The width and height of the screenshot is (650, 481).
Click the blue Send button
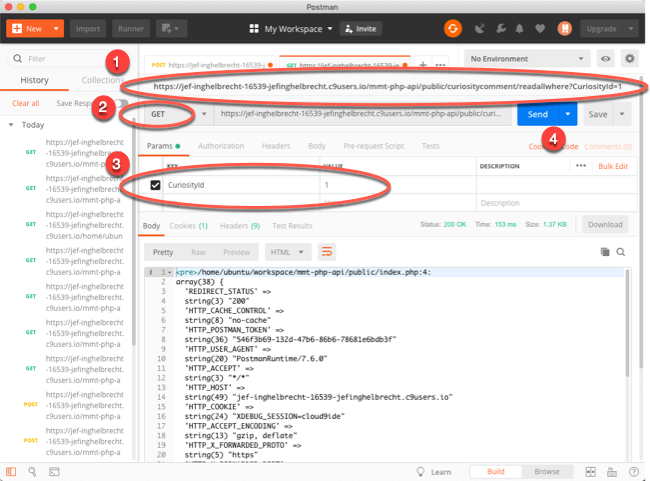(538, 114)
